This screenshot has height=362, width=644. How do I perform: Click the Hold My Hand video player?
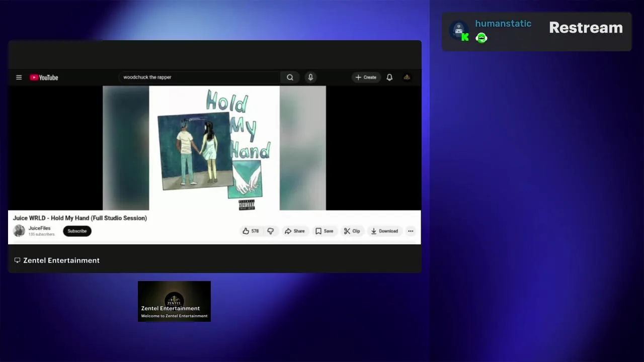click(x=214, y=148)
